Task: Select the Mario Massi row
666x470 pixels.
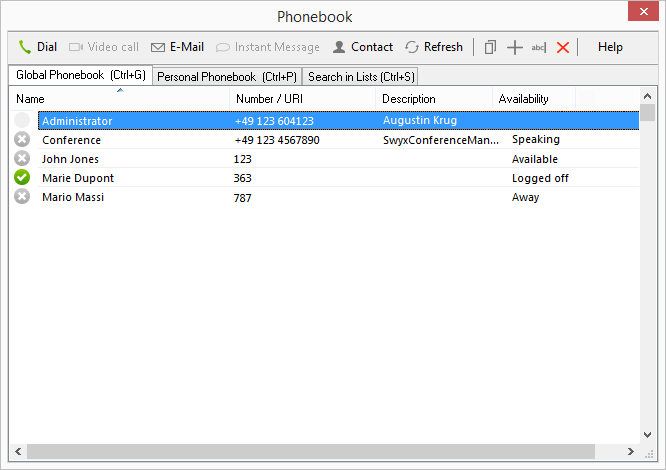Action: coord(72,197)
